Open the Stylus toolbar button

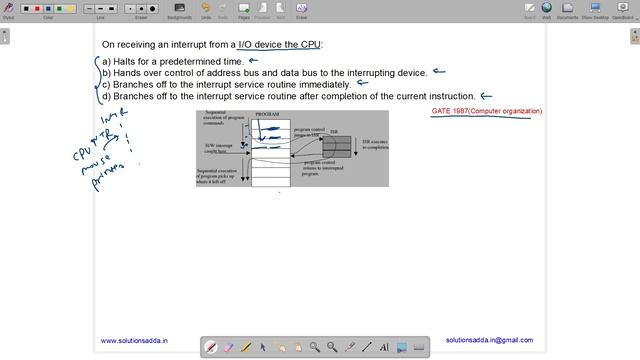point(8,10)
